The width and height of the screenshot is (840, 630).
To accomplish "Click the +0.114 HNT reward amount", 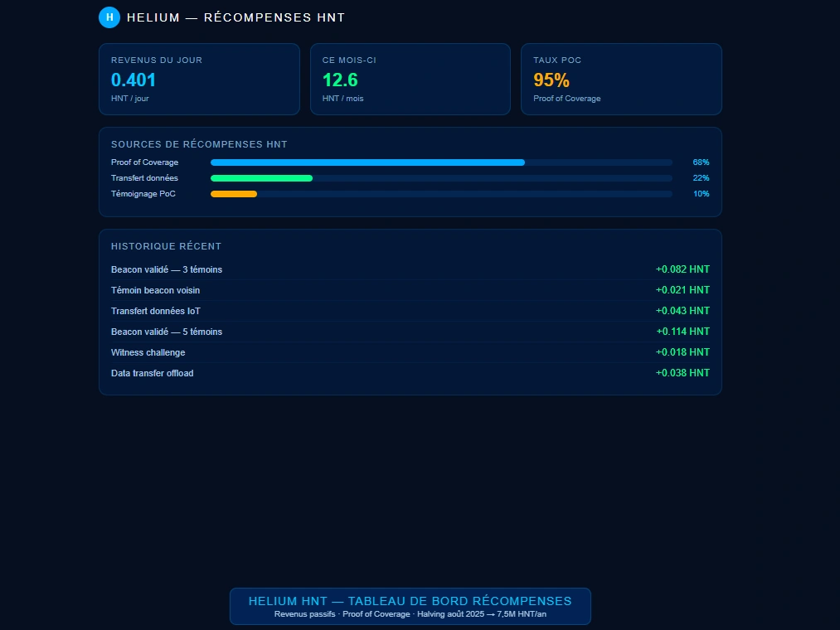I will point(682,332).
